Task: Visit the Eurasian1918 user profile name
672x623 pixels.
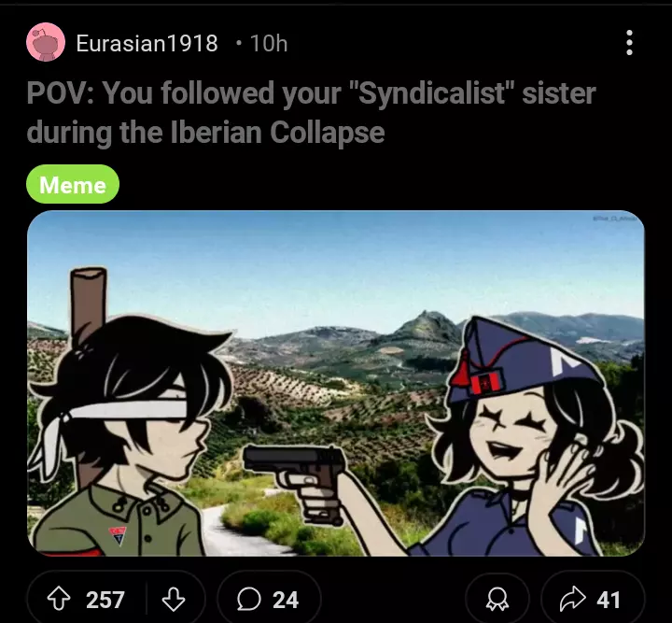Action: pos(147,43)
